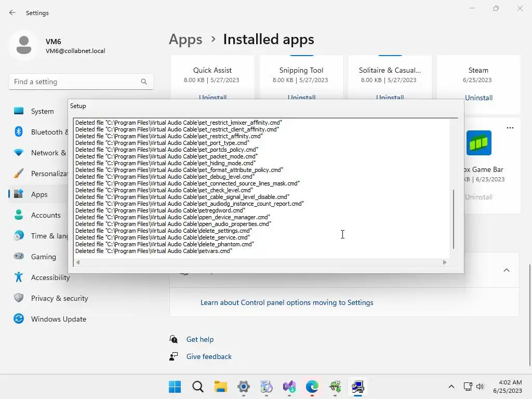The height and width of the screenshot is (399, 532).
Task: Open Personalization category
Action: pos(39,174)
